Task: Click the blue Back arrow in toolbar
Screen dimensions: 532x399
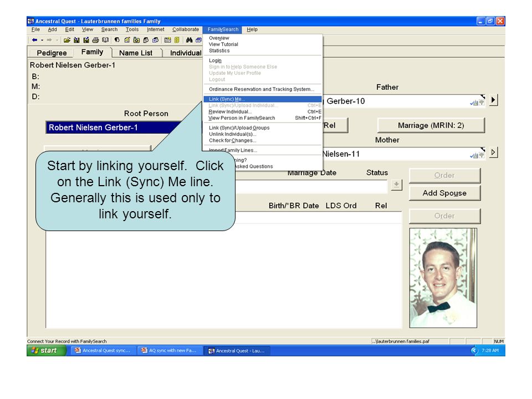Action: 34,40
